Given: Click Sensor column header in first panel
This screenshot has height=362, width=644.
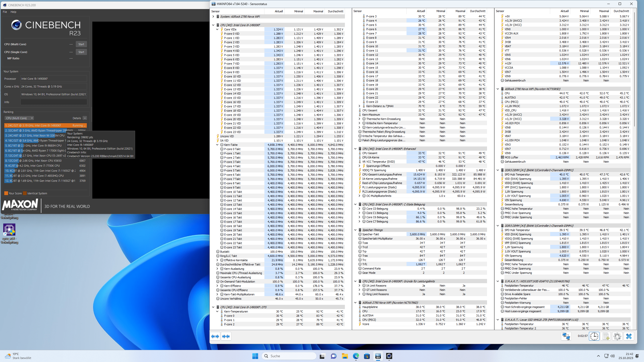Looking at the screenshot, I should coord(237,11).
